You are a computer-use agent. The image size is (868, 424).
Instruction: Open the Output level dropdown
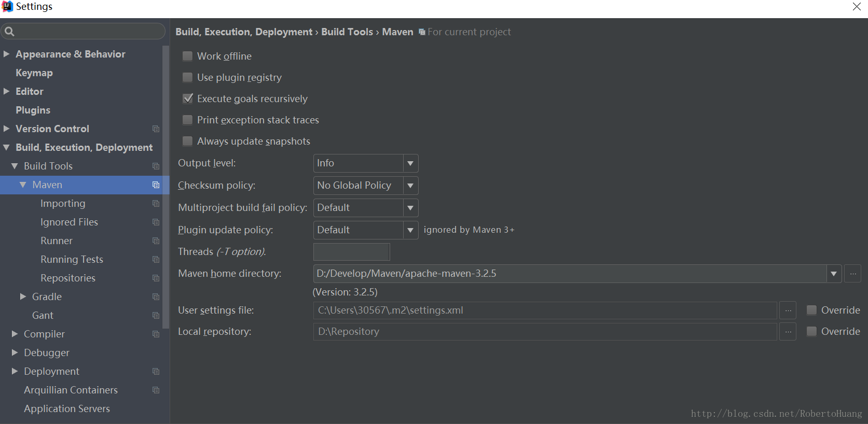[410, 163]
